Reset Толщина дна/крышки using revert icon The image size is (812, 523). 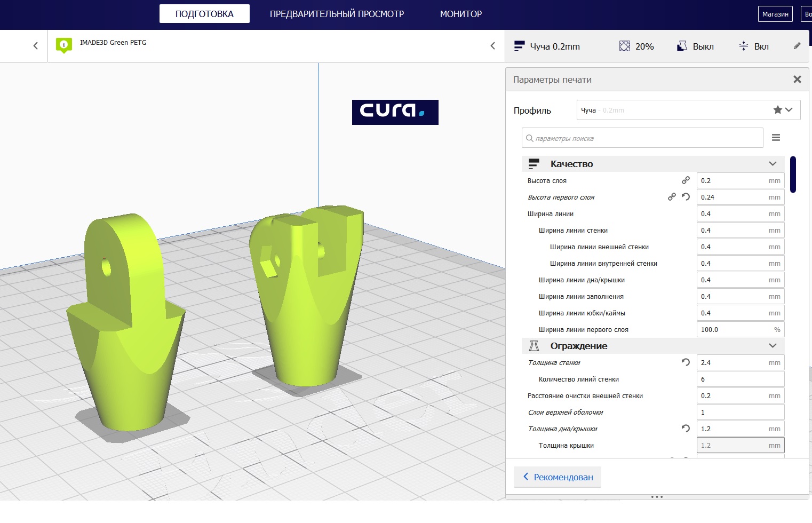coord(686,429)
